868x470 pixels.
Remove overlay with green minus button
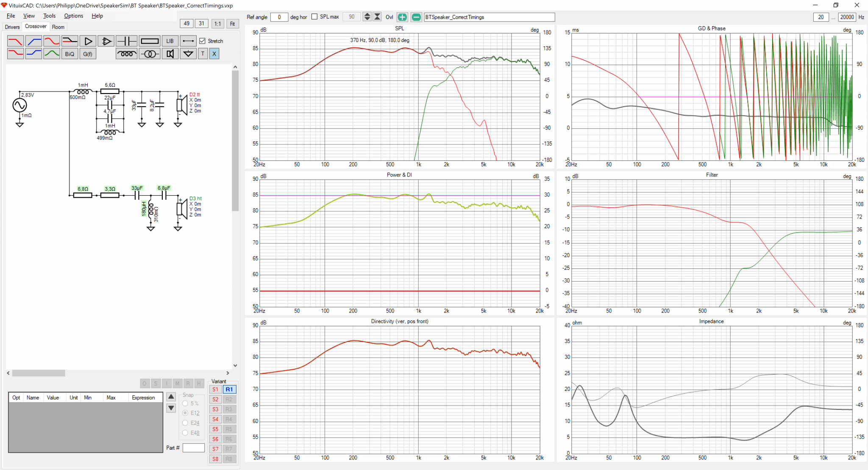pos(416,17)
